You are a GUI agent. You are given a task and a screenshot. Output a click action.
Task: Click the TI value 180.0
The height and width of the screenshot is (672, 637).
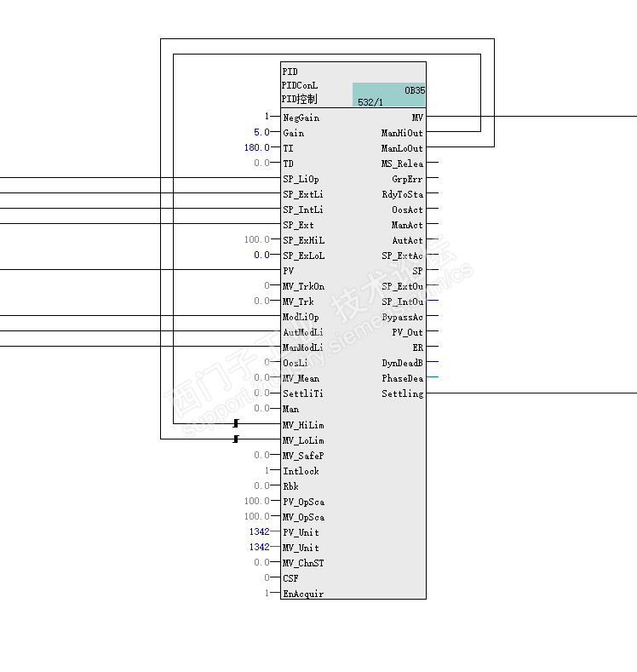256,147
